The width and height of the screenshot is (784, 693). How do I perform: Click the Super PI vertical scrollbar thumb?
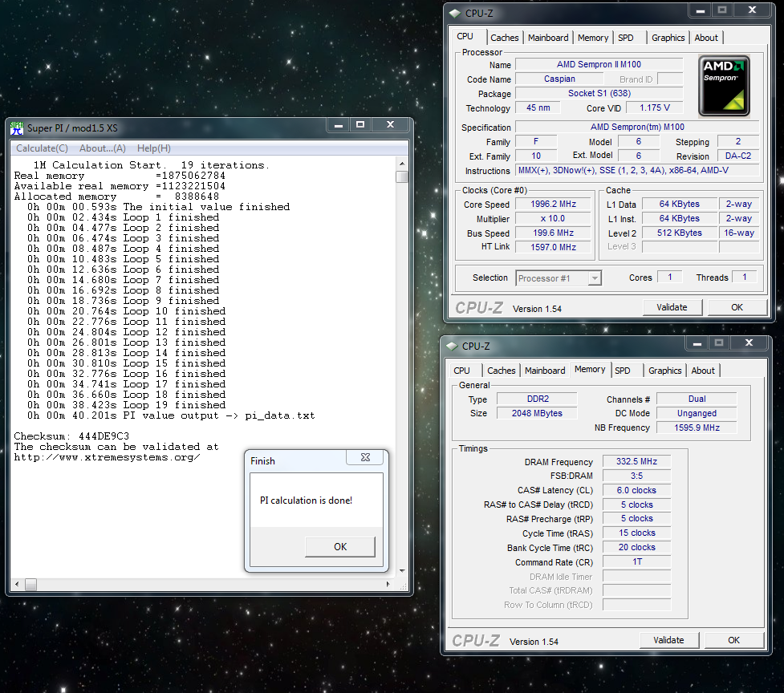(402, 177)
